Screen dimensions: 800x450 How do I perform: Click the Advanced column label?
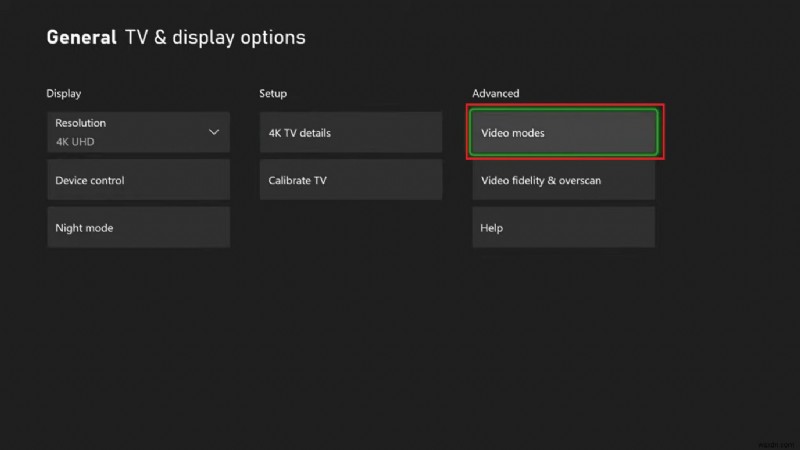pos(495,93)
